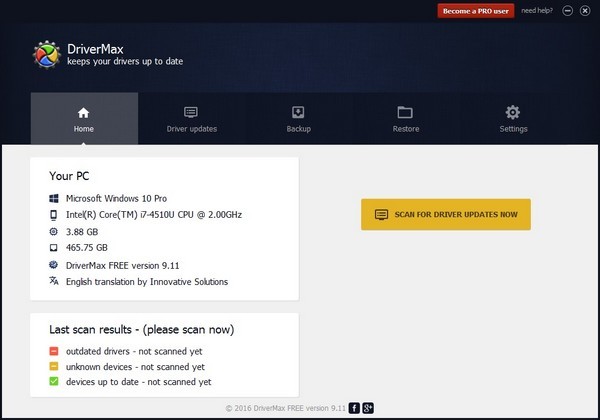Select the 3.88 GB memory value
Screen dimensions: 600x420
tap(82, 232)
